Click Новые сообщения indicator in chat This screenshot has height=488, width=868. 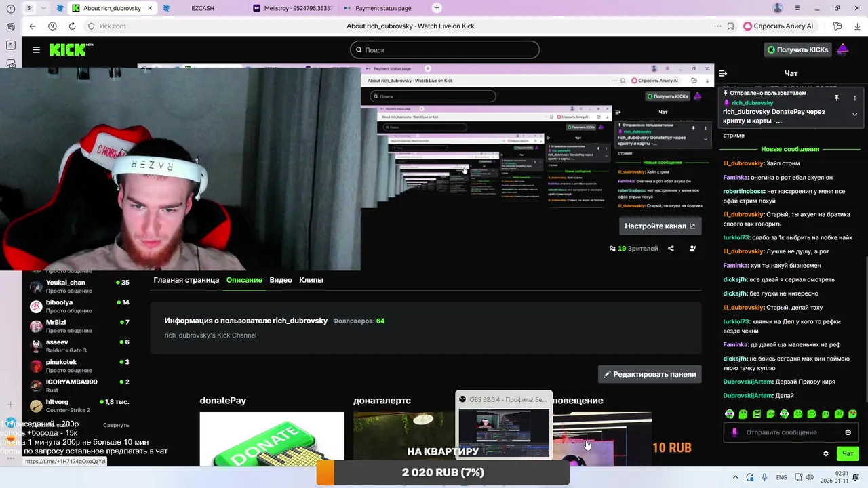[790, 149]
